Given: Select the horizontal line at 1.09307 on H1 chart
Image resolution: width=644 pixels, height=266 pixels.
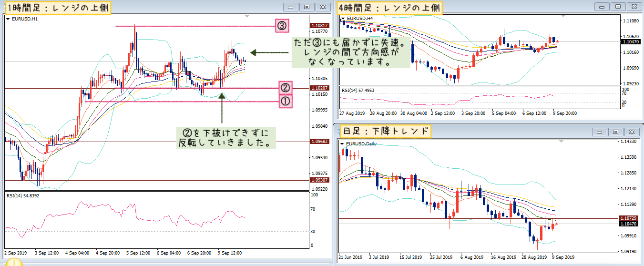Looking at the screenshot, I should [x=157, y=180].
